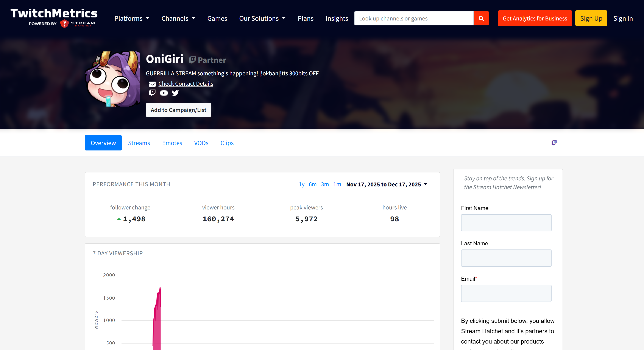Open the Emotes tab

(x=172, y=143)
